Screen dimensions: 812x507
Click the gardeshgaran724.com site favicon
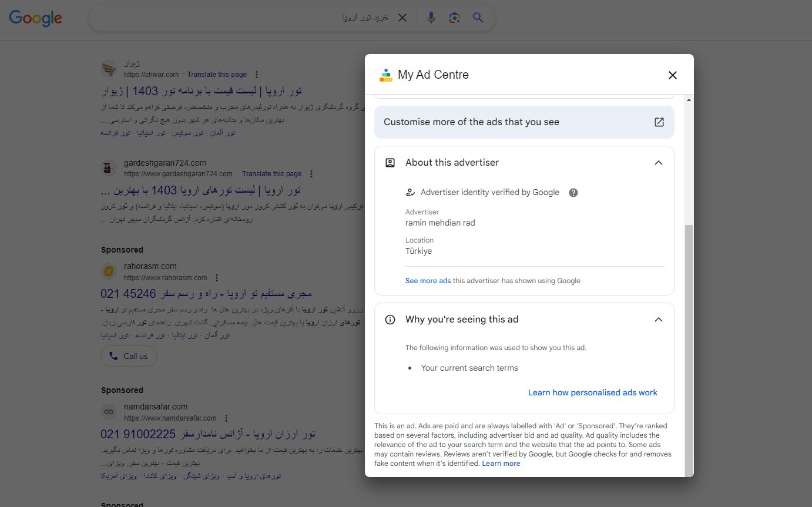[x=109, y=168]
